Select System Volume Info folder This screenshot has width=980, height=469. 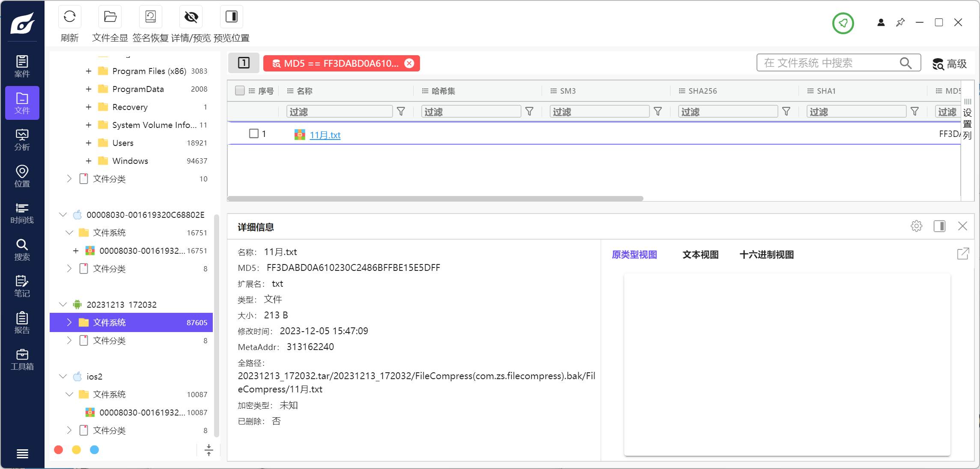pyautogui.click(x=154, y=125)
